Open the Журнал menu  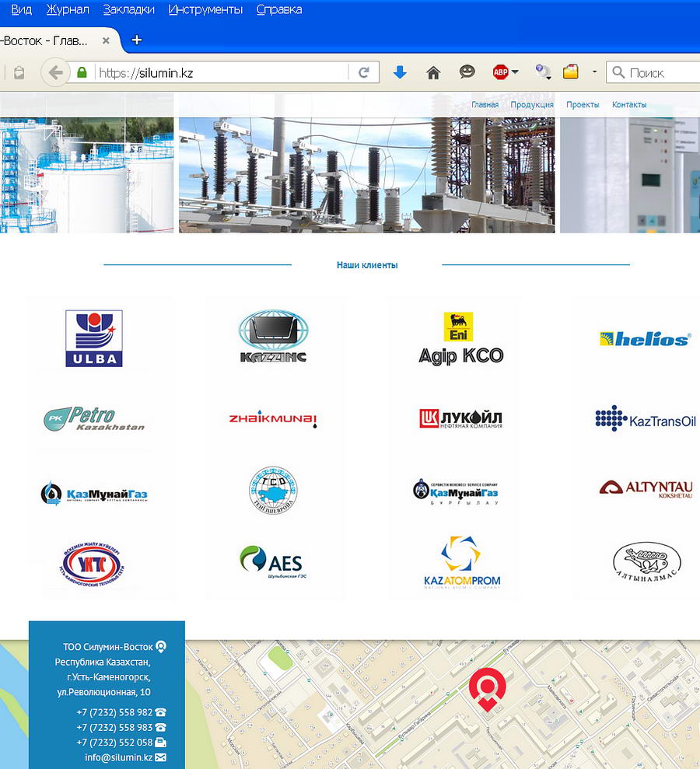point(68,9)
